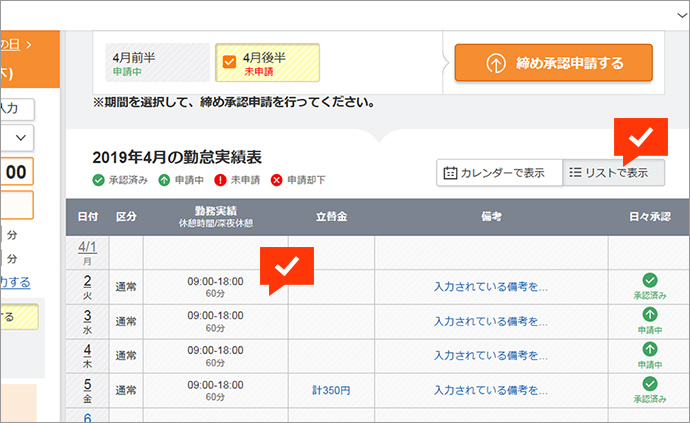690x423 pixels.
Task: Click the time input field showing 00
Action: 17,172
